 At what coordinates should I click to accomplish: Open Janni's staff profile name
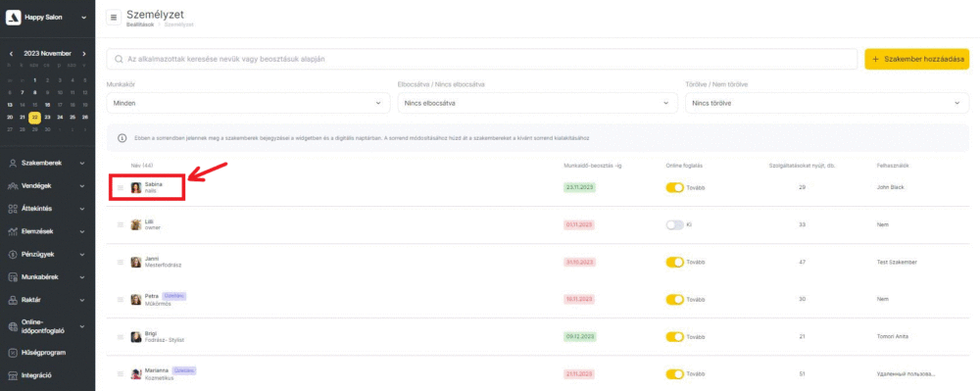pyautogui.click(x=152, y=259)
